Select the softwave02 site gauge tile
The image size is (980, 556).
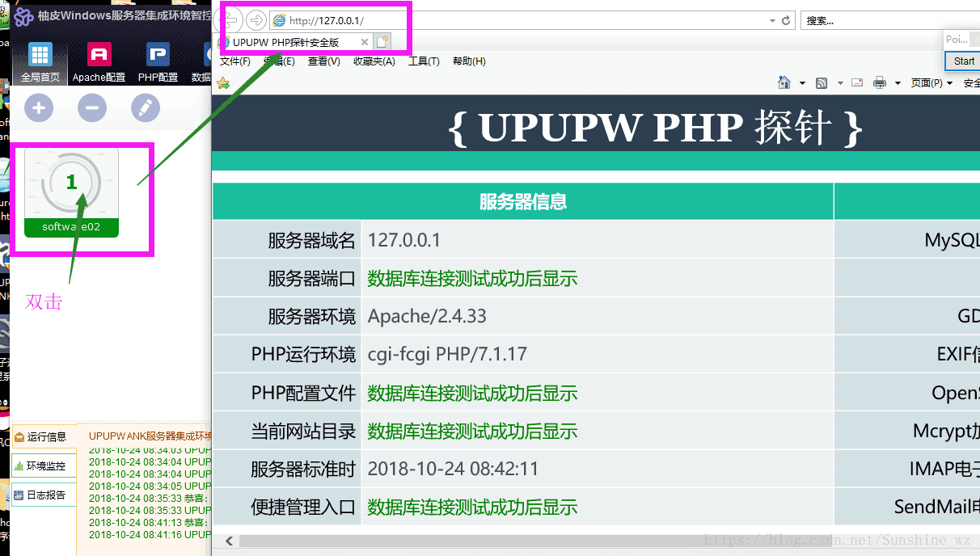[x=71, y=193]
